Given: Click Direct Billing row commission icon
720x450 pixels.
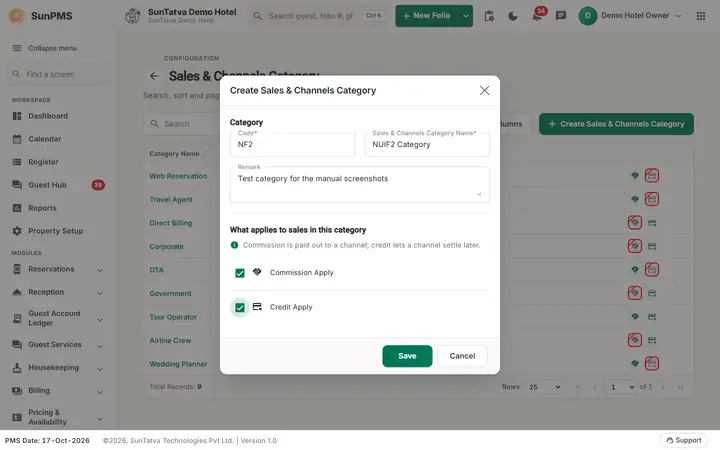Looking at the screenshot, I should point(635,223).
